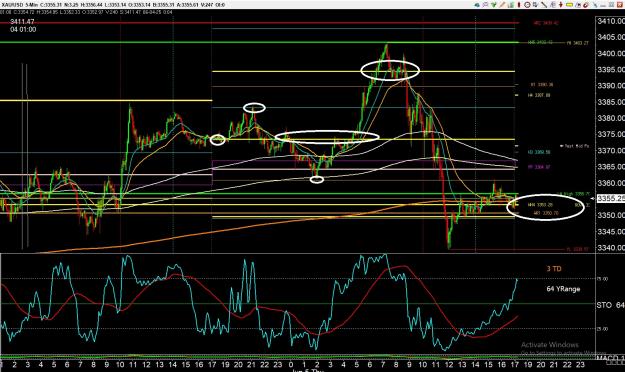Open the green bar chart icon
Viewport: 625px width, 372px height.
point(511,5)
